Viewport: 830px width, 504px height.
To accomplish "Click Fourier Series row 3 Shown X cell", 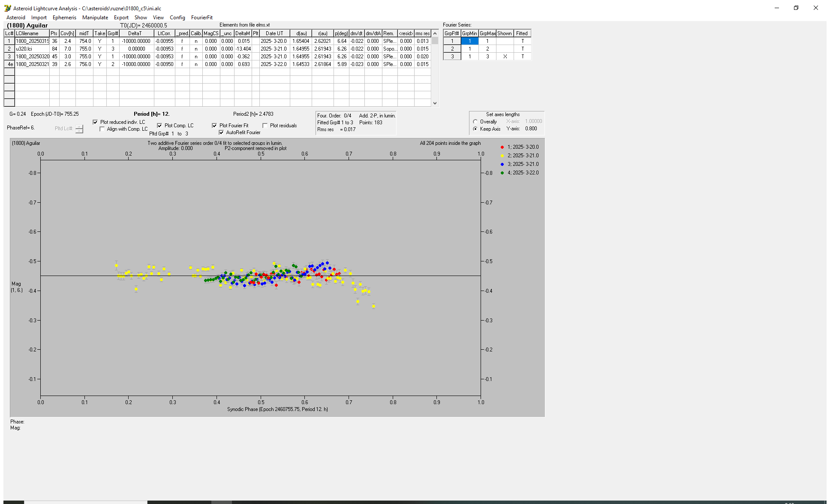I will point(505,57).
